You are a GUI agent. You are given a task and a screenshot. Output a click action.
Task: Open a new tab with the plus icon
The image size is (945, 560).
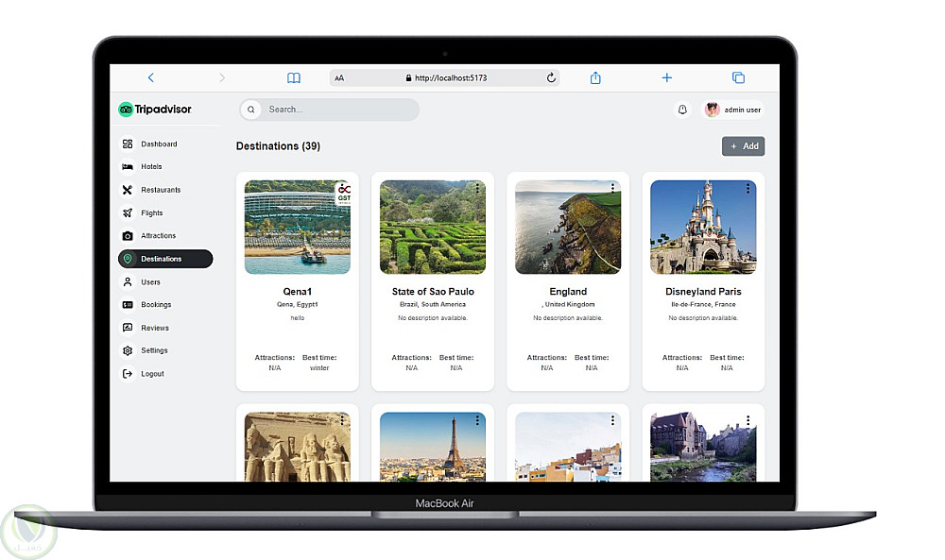coord(666,77)
